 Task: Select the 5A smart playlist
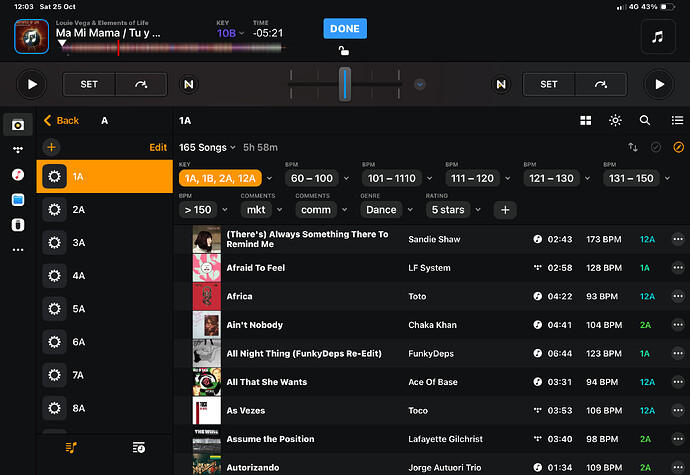tap(105, 309)
